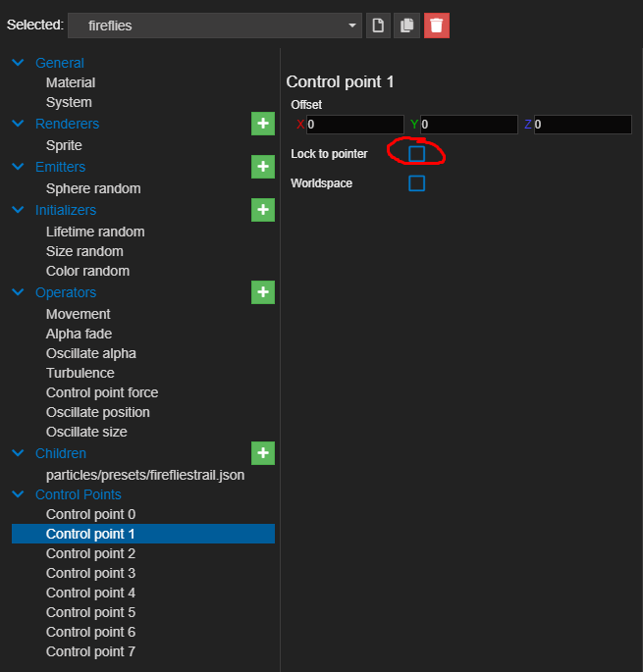The image size is (643, 672).
Task: Collapse the General section chevron
Action: pos(18,63)
